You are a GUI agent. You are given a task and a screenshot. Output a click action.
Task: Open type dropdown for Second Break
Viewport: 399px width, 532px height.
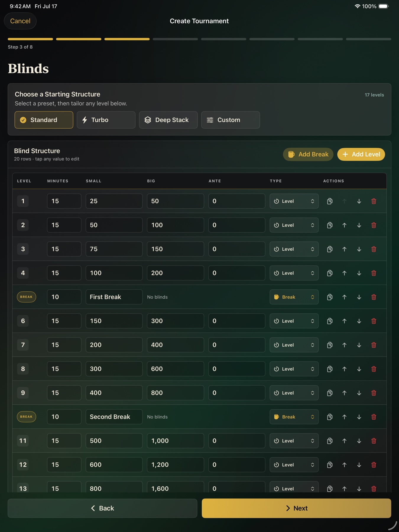pyautogui.click(x=294, y=417)
